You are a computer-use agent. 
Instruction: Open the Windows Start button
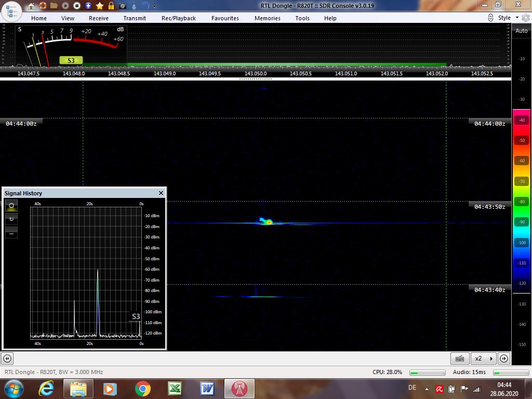click(x=14, y=389)
